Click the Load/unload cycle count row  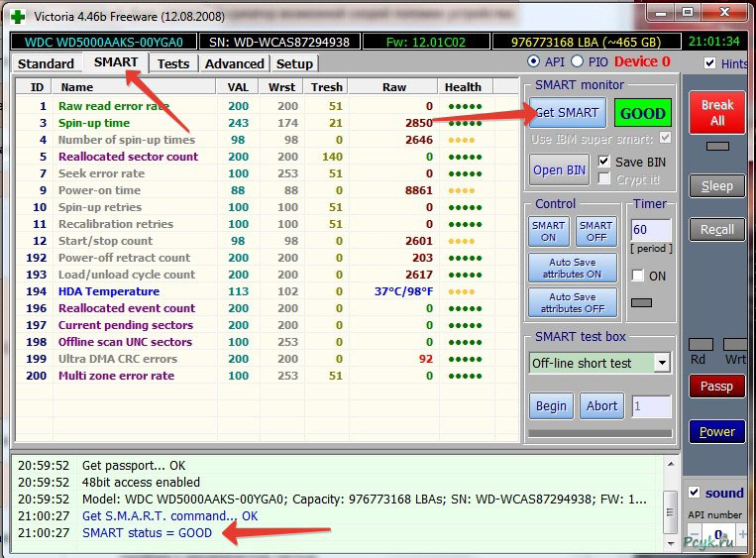point(268,275)
